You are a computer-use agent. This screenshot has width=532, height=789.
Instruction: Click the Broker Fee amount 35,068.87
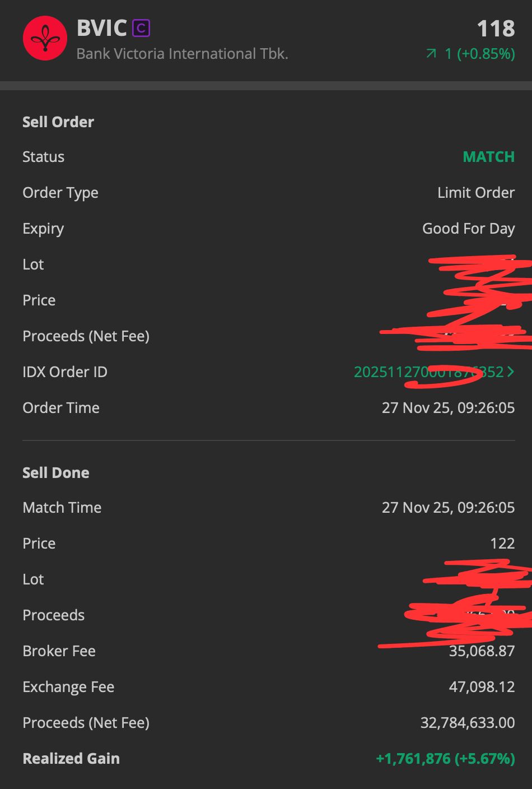pyautogui.click(x=482, y=651)
